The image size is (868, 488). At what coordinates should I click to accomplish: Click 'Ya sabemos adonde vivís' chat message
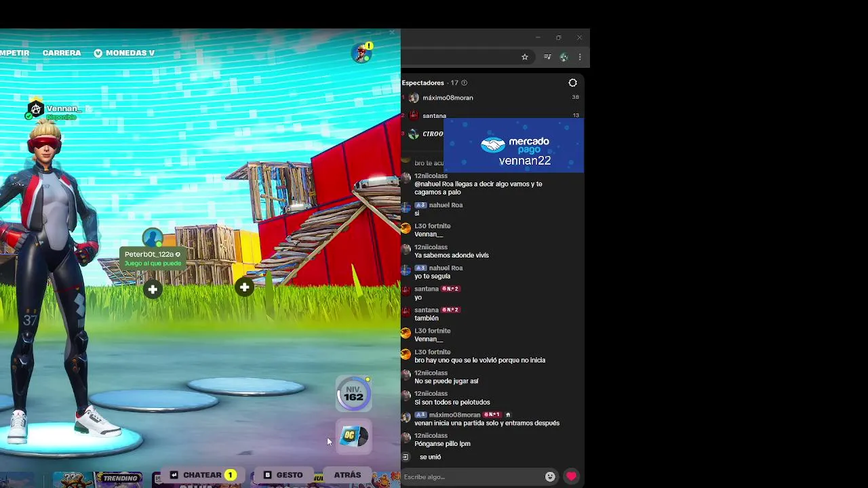(x=452, y=256)
